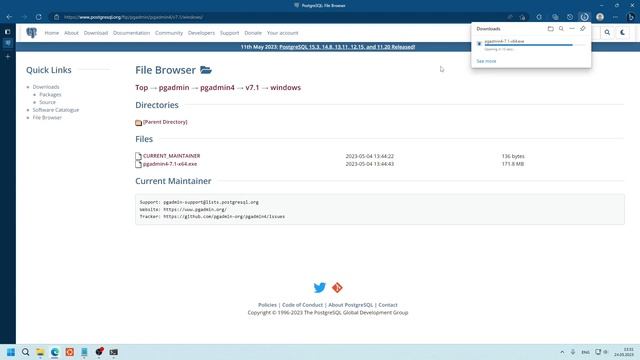Click See more in Downloads popup
640x360 pixels.
click(x=486, y=61)
